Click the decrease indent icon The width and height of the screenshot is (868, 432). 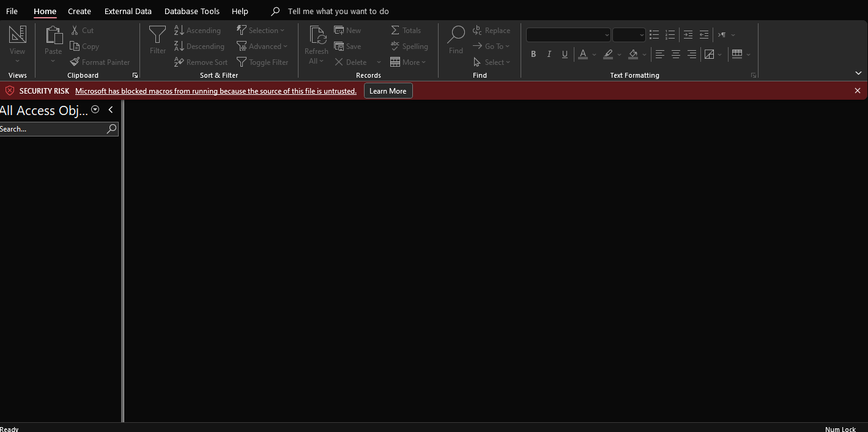[704, 34]
